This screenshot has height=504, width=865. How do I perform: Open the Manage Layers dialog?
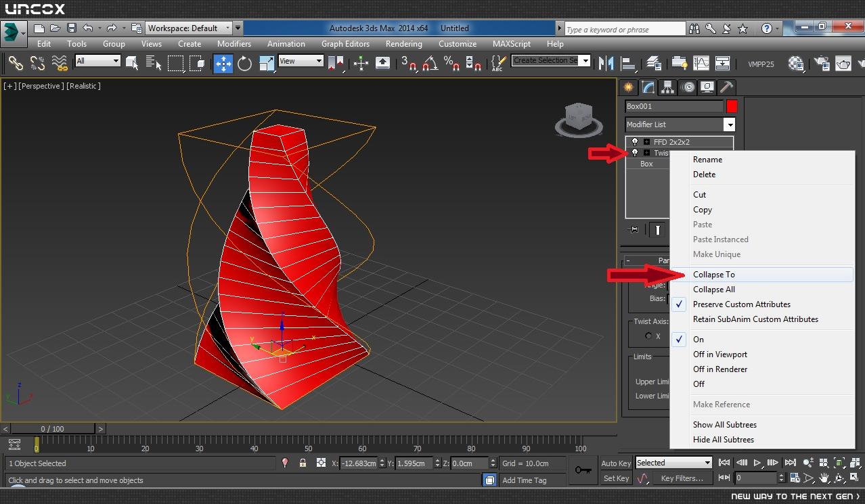point(653,64)
